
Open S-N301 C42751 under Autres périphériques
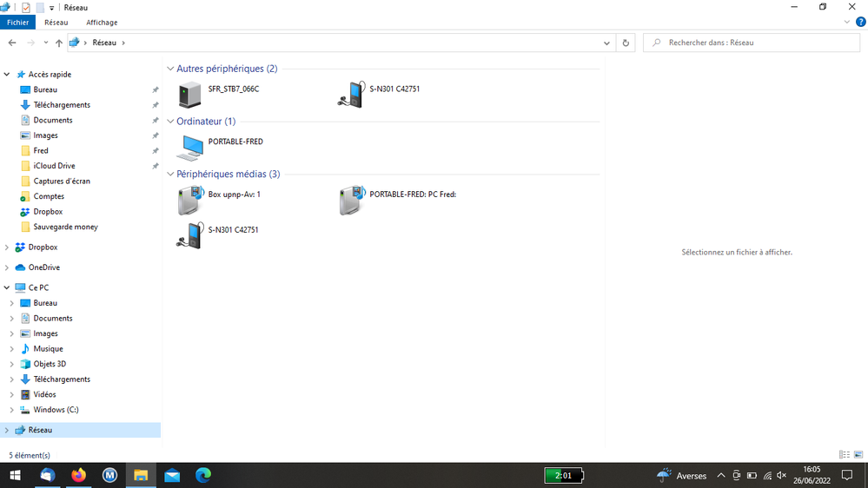pyautogui.click(x=351, y=95)
